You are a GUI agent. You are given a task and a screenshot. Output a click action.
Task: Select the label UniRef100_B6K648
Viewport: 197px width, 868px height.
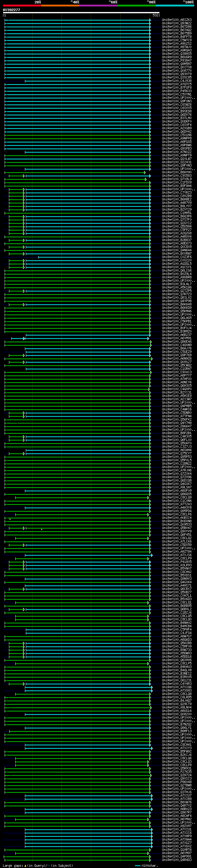click(x=177, y=304)
